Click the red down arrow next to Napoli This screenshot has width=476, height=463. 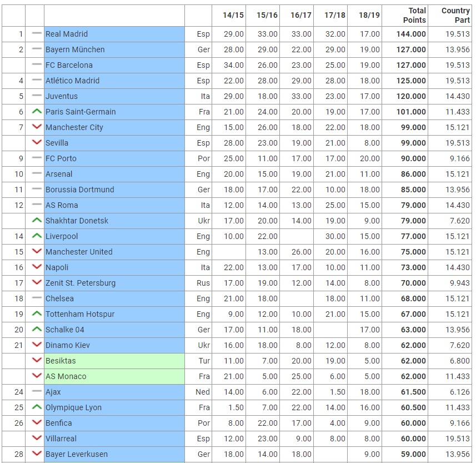click(x=37, y=267)
